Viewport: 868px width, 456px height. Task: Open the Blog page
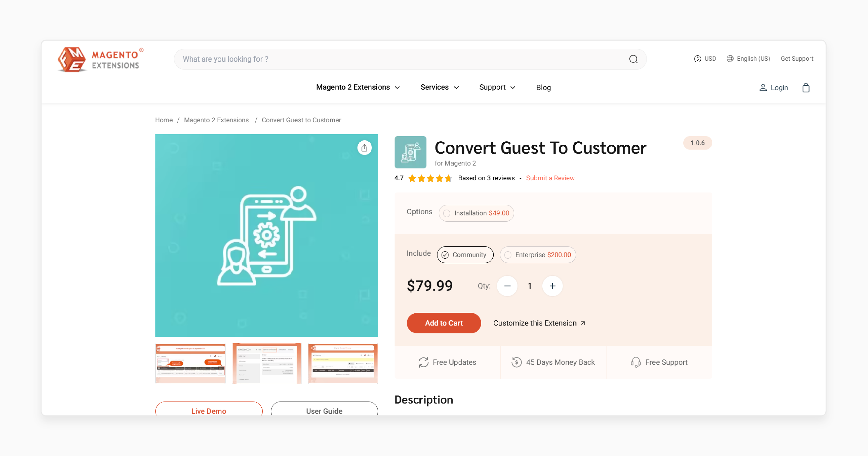coord(543,88)
